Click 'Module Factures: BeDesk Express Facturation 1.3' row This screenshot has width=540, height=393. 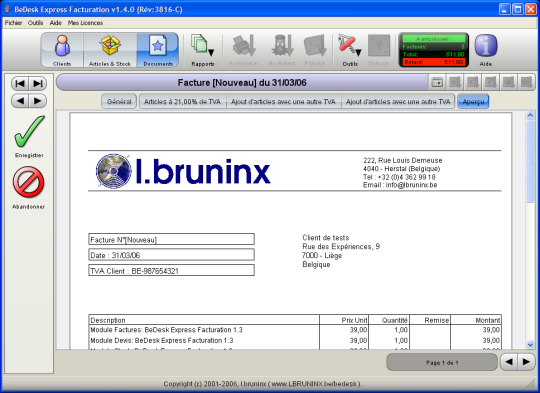295,330
